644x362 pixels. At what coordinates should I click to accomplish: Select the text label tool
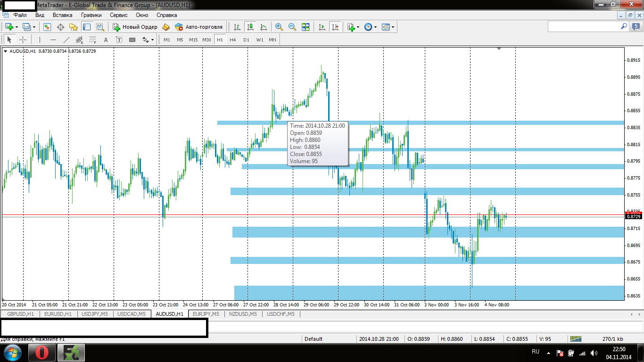coord(119,40)
